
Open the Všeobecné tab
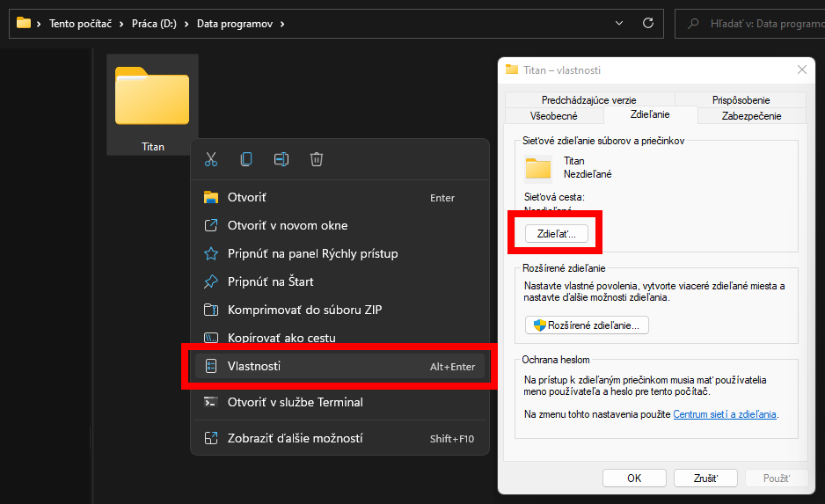(x=554, y=115)
